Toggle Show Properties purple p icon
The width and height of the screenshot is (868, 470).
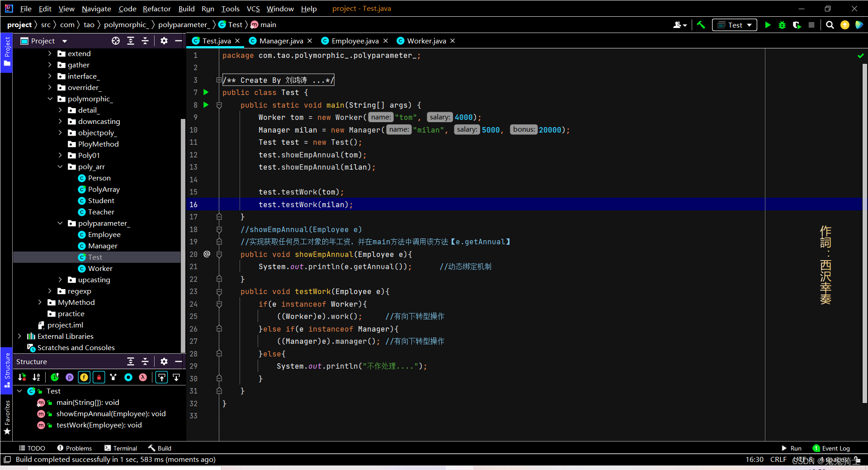click(x=70, y=377)
